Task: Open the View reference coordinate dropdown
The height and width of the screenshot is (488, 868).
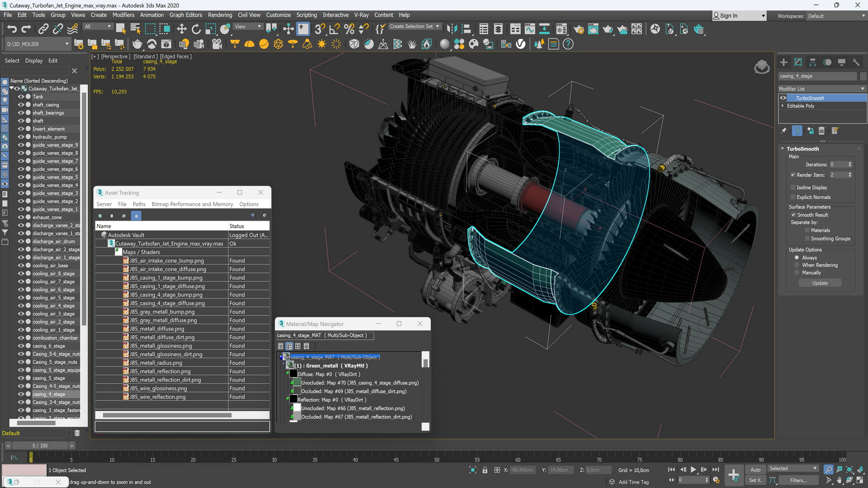Action: click(248, 27)
